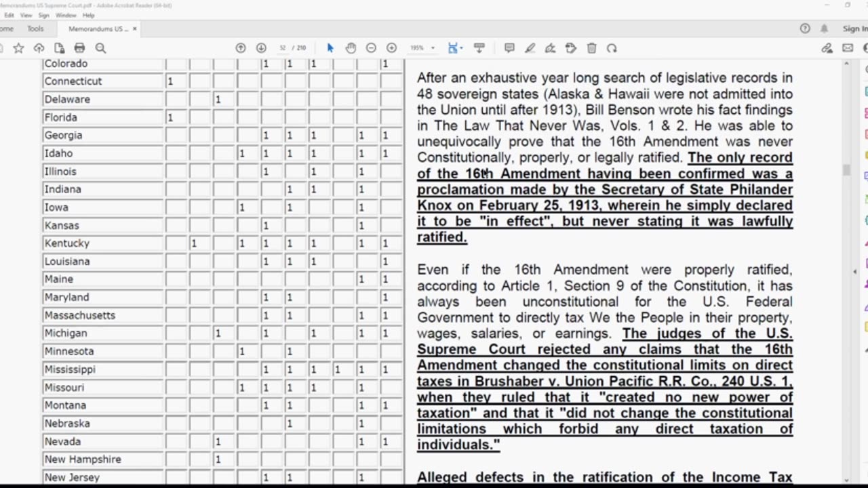
Task: Click the Michigan row label
Action: point(66,333)
